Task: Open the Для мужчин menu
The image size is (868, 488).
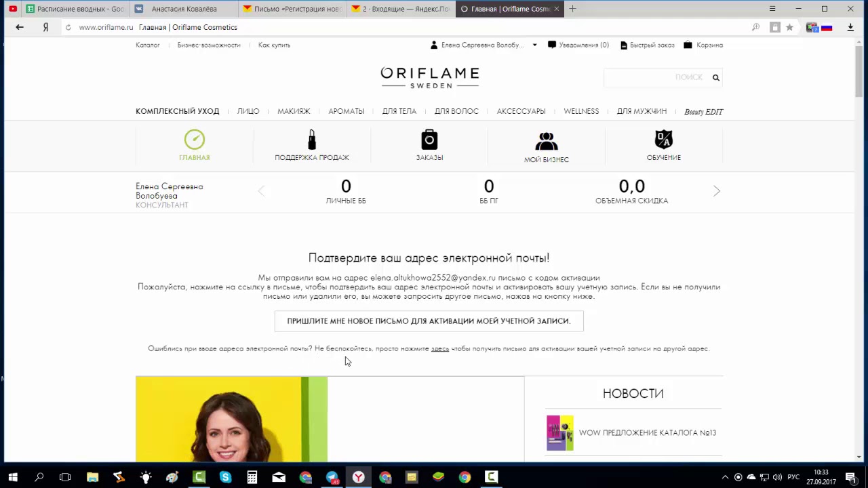Action: click(x=642, y=111)
